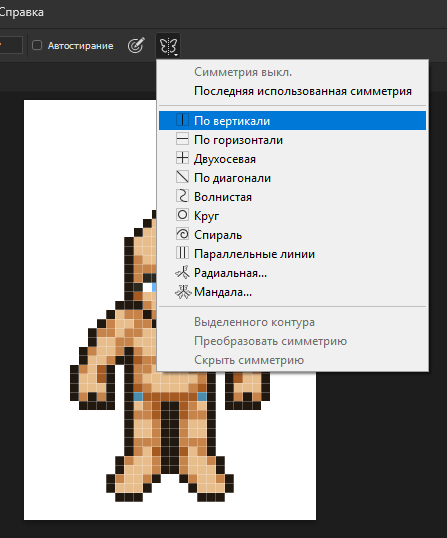This screenshot has width=447, height=538.
Task: Click the vertical symmetry icon in menu
Action: tap(182, 120)
